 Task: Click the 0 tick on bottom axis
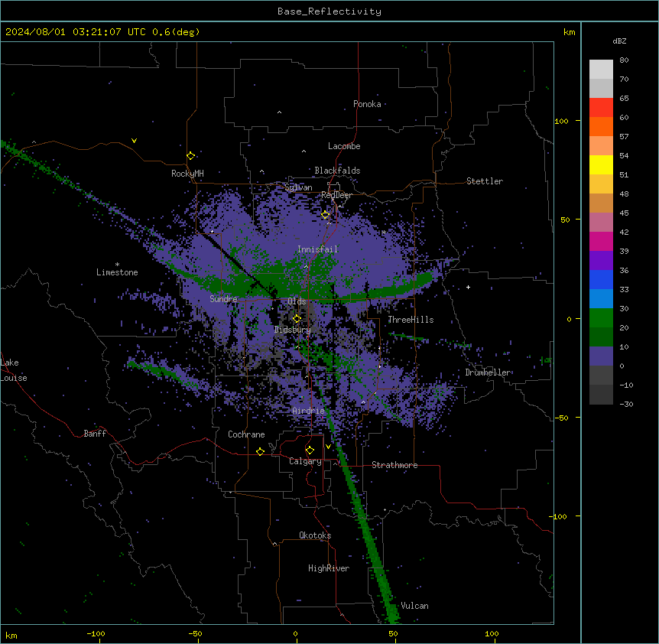click(295, 633)
